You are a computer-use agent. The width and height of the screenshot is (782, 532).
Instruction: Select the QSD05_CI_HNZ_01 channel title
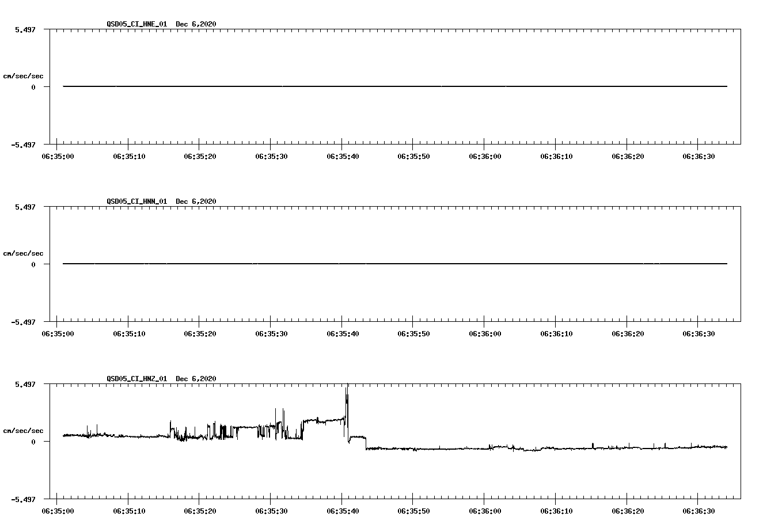pos(136,379)
